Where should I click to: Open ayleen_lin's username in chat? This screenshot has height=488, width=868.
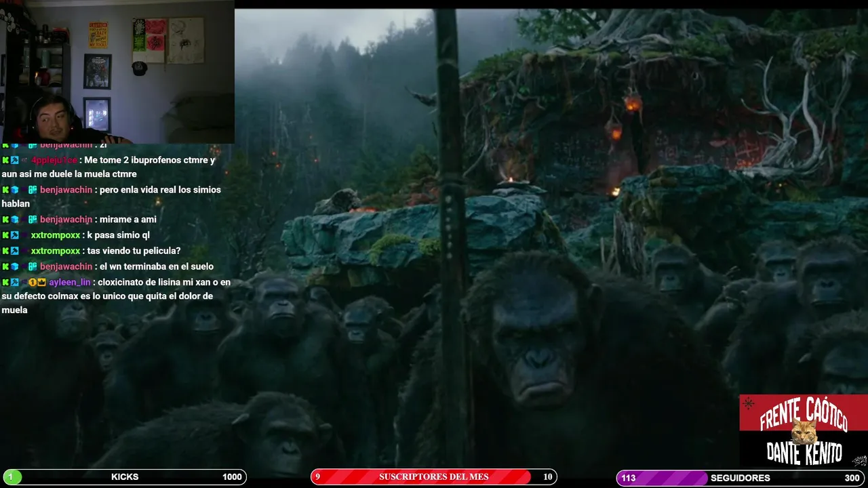pyautogui.click(x=69, y=282)
